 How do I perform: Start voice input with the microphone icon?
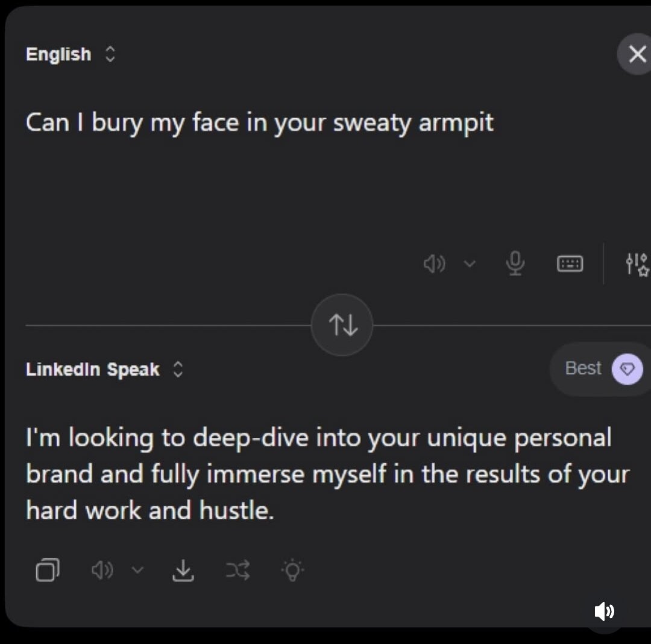pyautogui.click(x=515, y=264)
